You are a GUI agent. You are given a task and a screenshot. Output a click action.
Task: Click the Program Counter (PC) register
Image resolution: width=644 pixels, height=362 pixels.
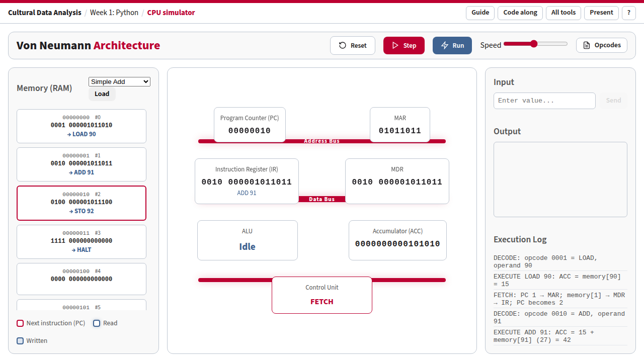tap(250, 125)
